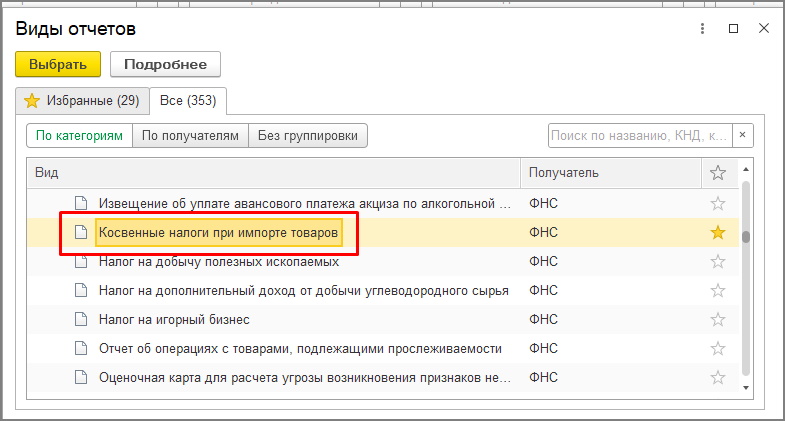Click document icon of Налог на дополнительный доход
Screen dimensions: 785x421
(x=81, y=290)
